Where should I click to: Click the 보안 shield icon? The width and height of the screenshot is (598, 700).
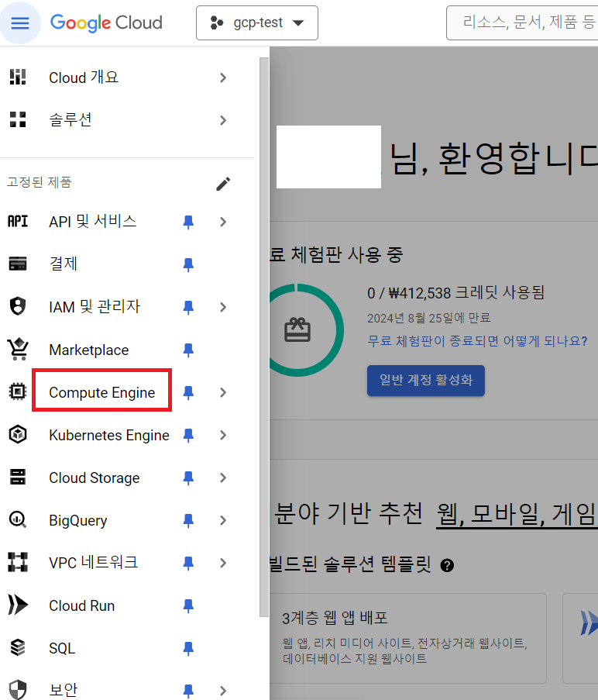[18, 690]
